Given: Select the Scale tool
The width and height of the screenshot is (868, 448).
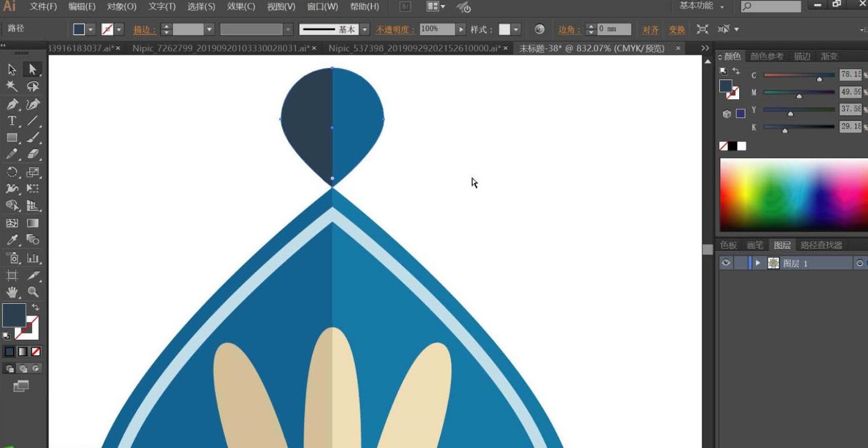Looking at the screenshot, I should coord(32,172).
